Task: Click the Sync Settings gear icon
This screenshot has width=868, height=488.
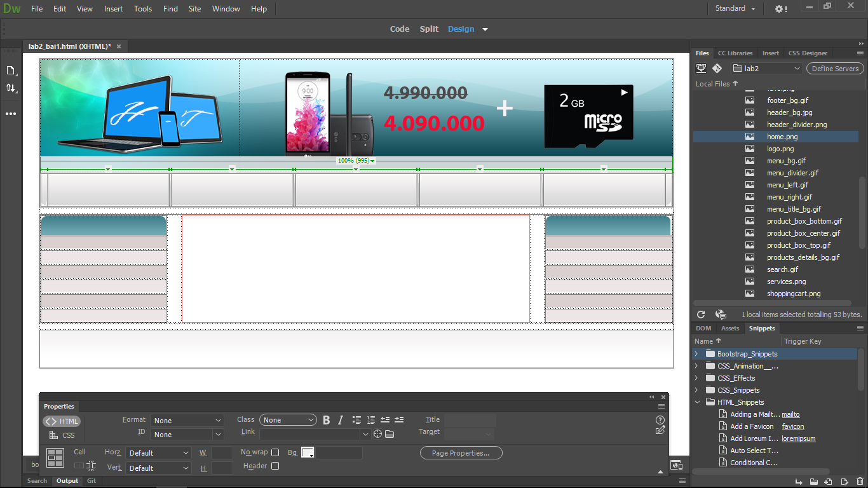Action: tap(780, 9)
